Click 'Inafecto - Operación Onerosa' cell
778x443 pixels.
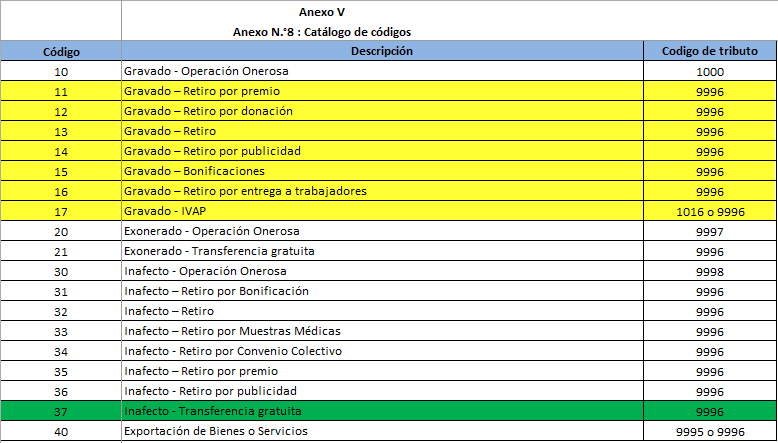tap(382, 271)
